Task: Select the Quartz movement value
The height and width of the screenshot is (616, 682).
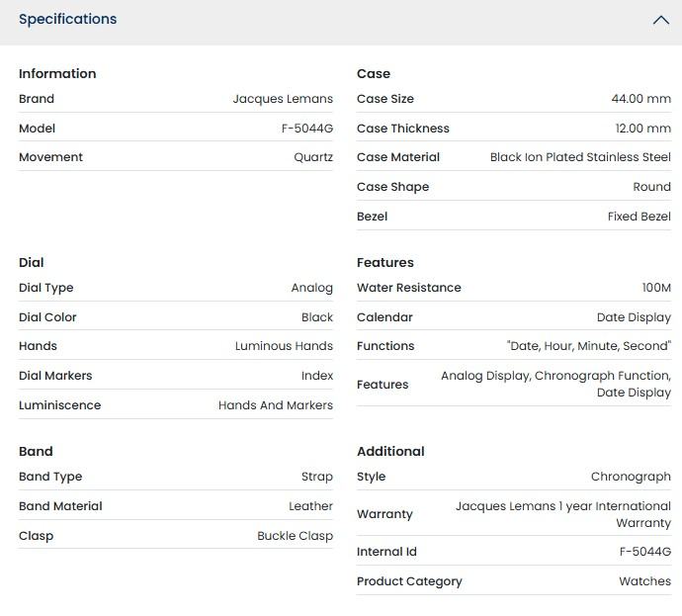Action: [313, 157]
